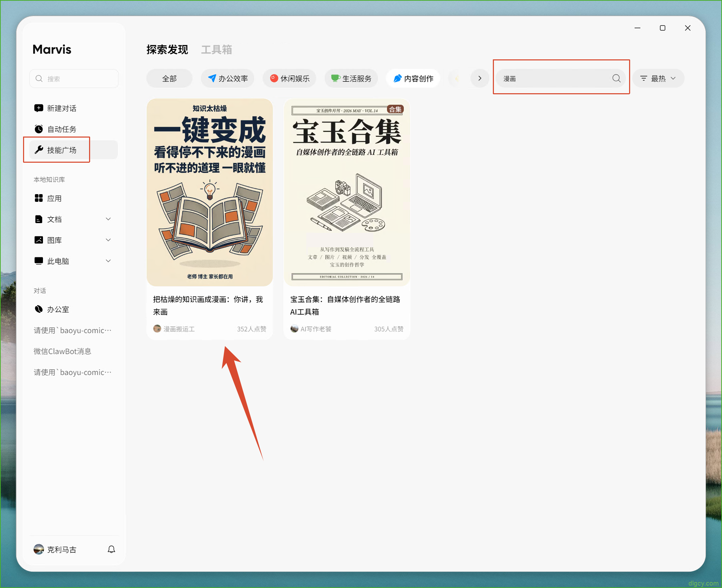The width and height of the screenshot is (722, 588).
Task: Open the 宝玉合集 skill cover image
Action: [347, 192]
